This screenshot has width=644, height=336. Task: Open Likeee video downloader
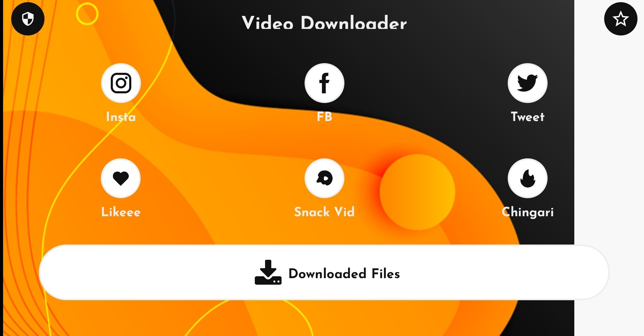point(121,178)
